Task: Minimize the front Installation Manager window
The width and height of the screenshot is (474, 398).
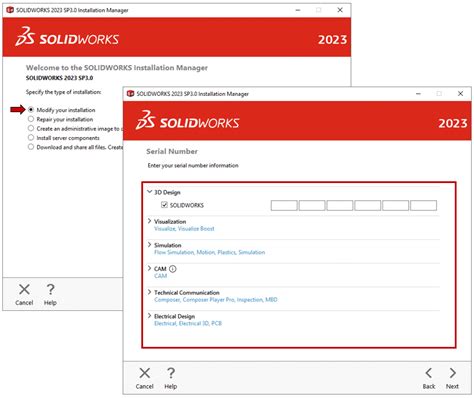Action: point(418,94)
